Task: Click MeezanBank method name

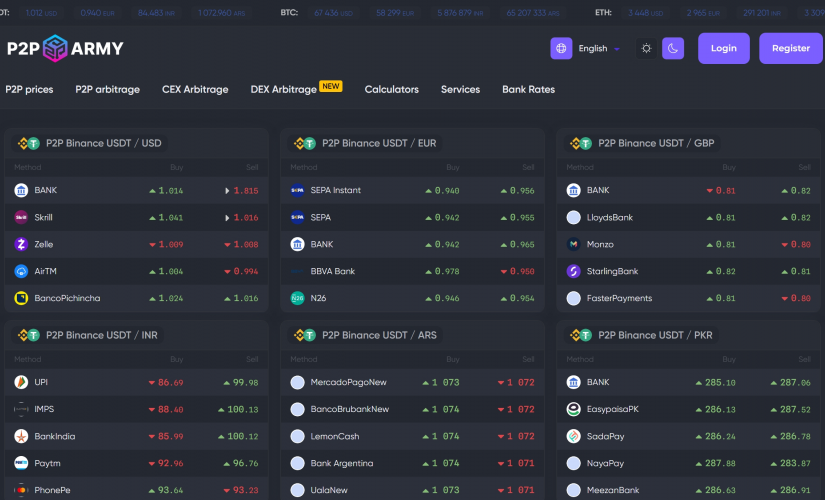Action: click(x=613, y=490)
